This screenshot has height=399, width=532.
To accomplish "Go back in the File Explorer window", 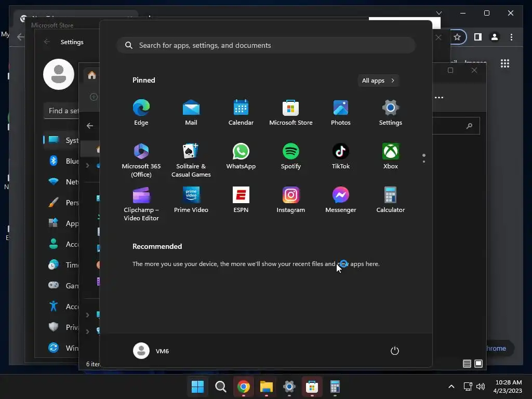I will click(x=89, y=126).
